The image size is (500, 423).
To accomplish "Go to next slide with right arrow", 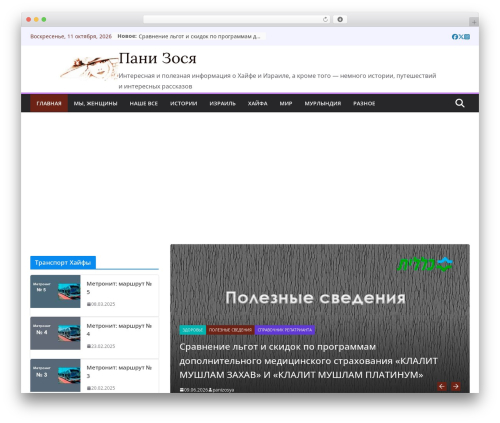I will click(456, 386).
